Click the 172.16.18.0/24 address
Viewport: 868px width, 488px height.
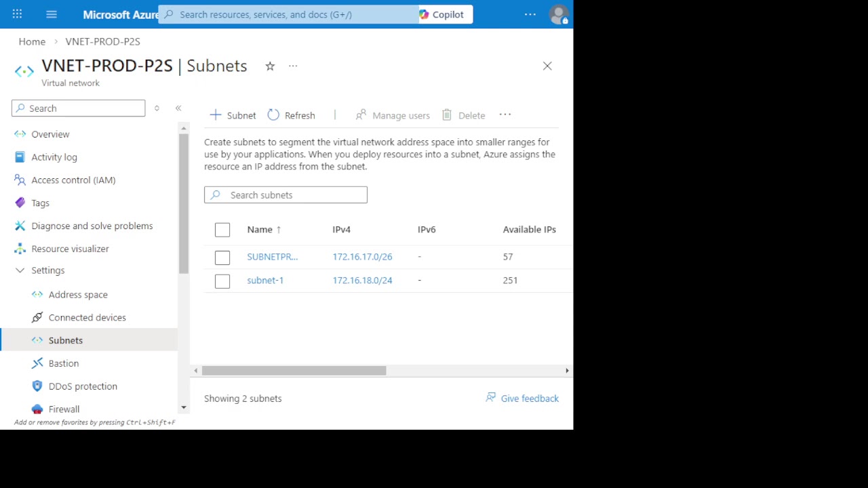tap(362, 281)
